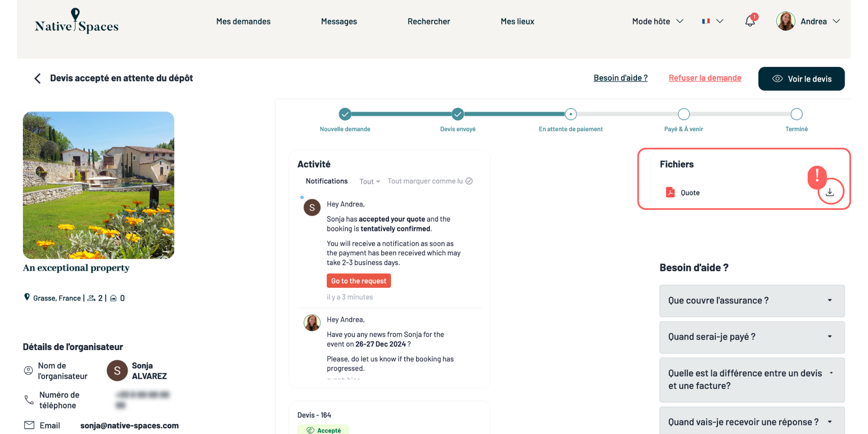The height and width of the screenshot is (434, 868).
Task: Expand 'Que couvre l'assurance ?' question
Action: (x=752, y=301)
